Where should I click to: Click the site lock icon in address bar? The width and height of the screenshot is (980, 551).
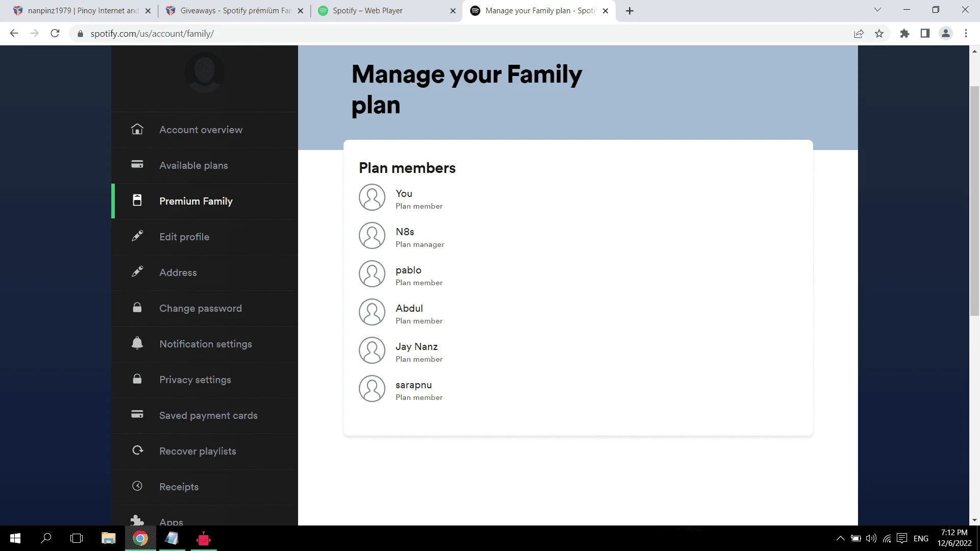pyautogui.click(x=80, y=34)
